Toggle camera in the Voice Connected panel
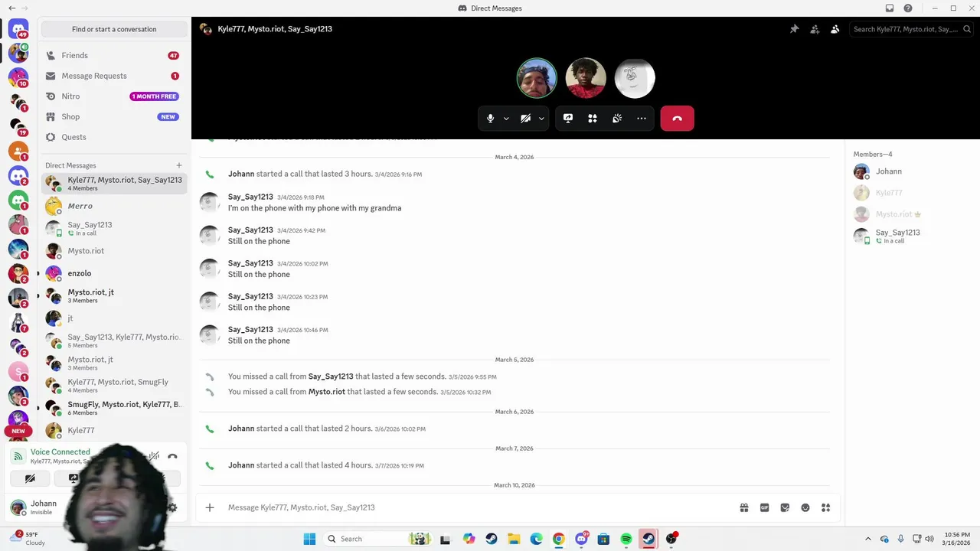The image size is (980, 551). pyautogui.click(x=30, y=478)
